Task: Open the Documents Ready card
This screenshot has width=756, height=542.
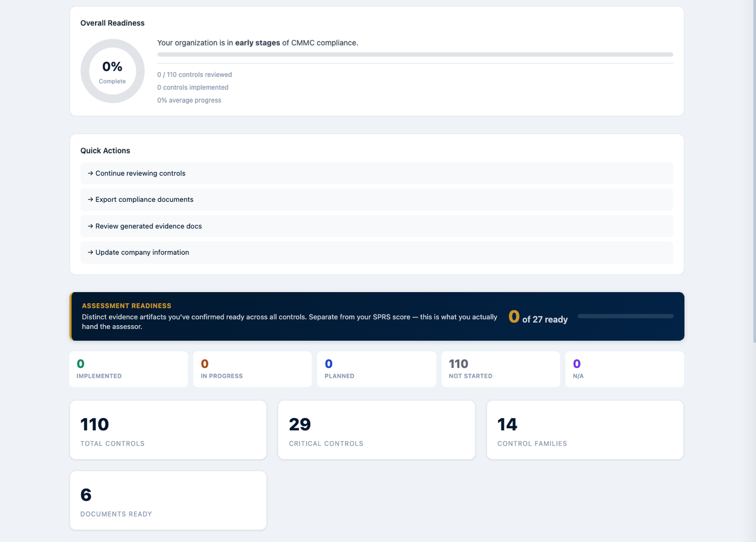Action: click(x=168, y=500)
